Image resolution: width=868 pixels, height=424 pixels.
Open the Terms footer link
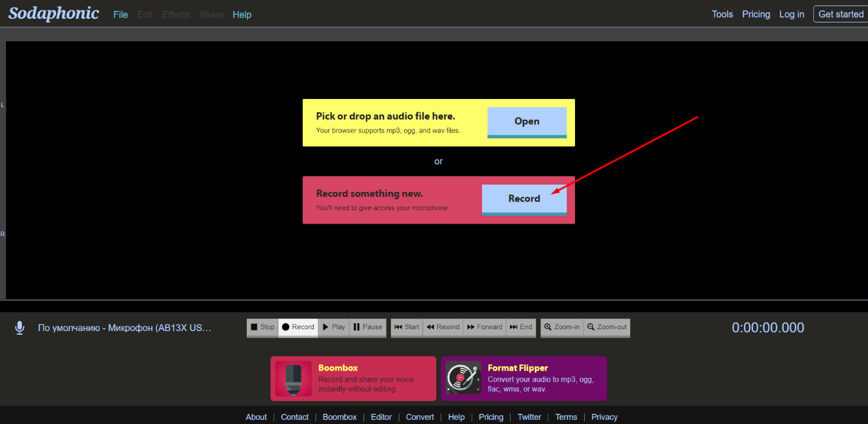tap(566, 417)
